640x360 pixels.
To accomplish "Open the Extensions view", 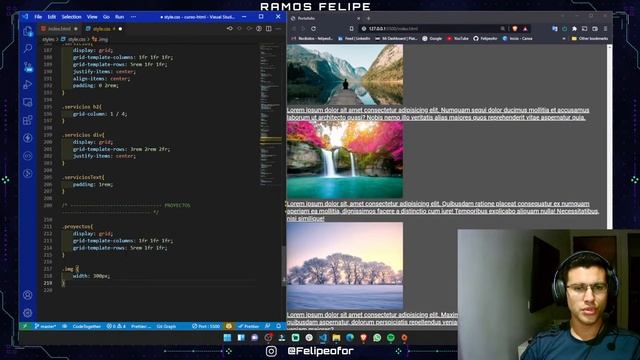I will click(28, 120).
